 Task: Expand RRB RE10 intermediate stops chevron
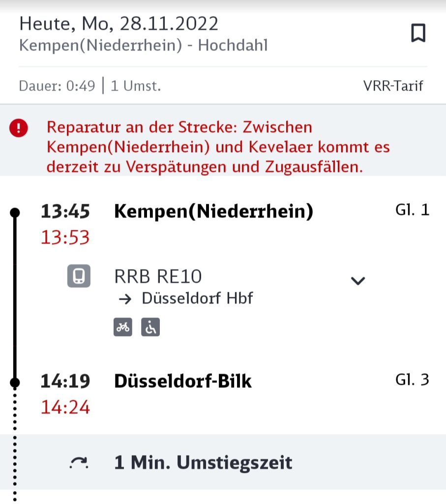[357, 281]
